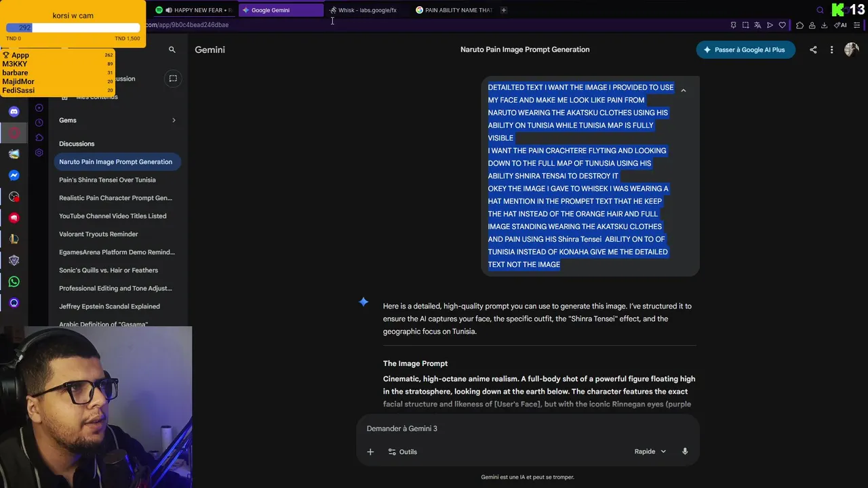Click the microphone voice input icon
Screen dimensions: 868x488
pyautogui.click(x=685, y=451)
